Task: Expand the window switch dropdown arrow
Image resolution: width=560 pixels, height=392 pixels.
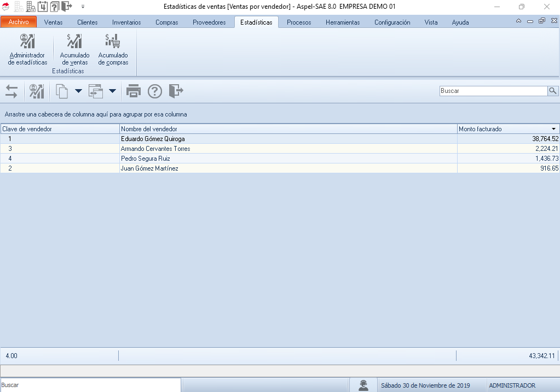Action: (112, 91)
